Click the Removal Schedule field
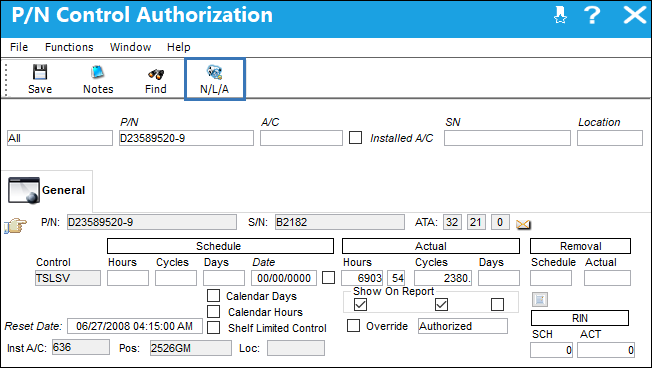 coord(551,278)
